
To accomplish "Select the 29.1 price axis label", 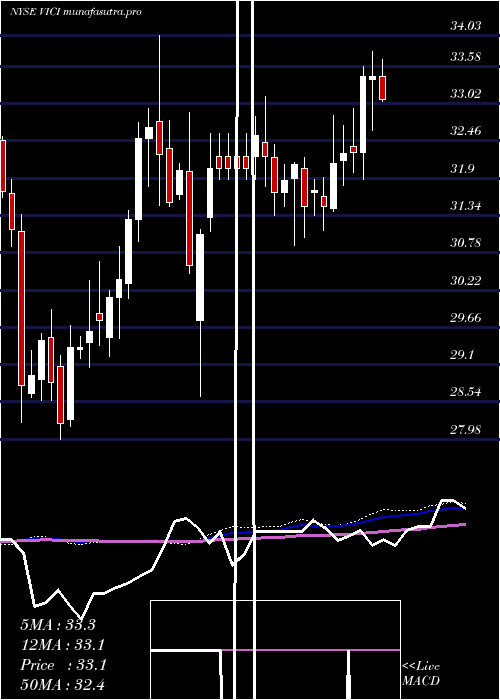I will point(462,355).
